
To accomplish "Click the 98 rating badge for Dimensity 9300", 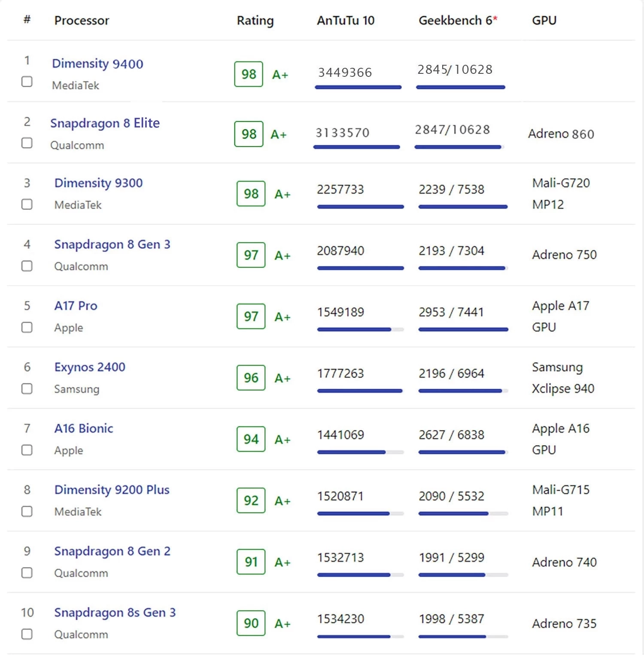I will (251, 194).
